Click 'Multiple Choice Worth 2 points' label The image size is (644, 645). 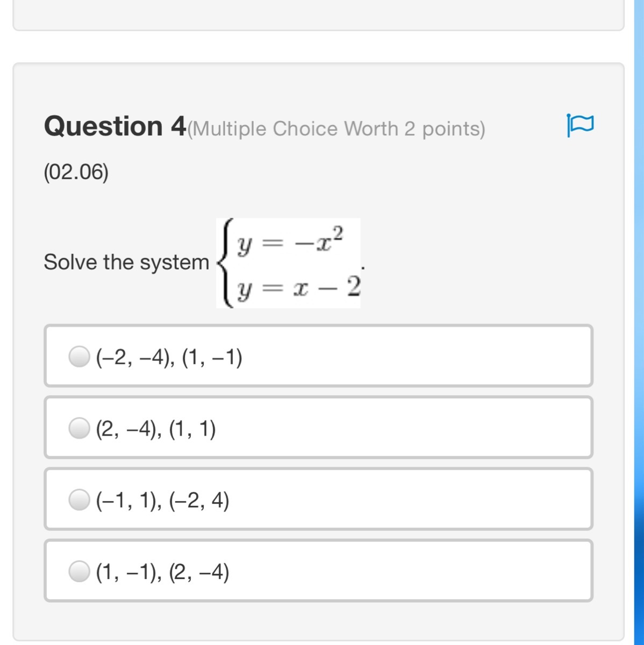tap(337, 129)
